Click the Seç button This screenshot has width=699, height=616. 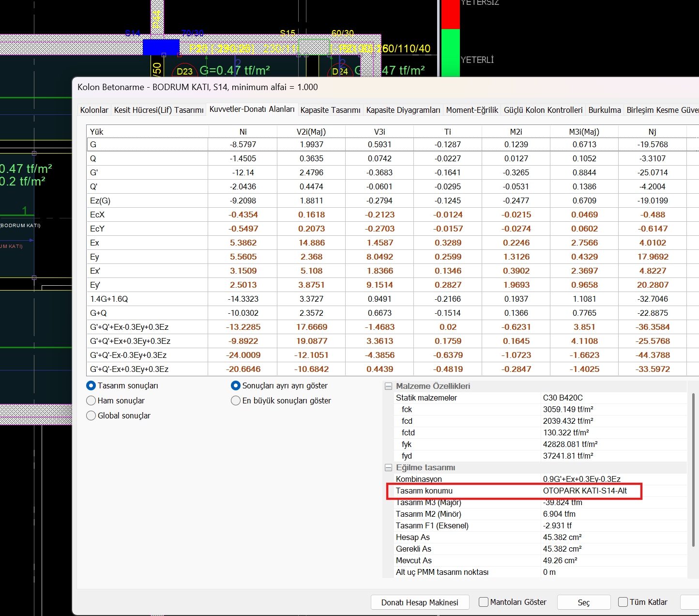(584, 602)
